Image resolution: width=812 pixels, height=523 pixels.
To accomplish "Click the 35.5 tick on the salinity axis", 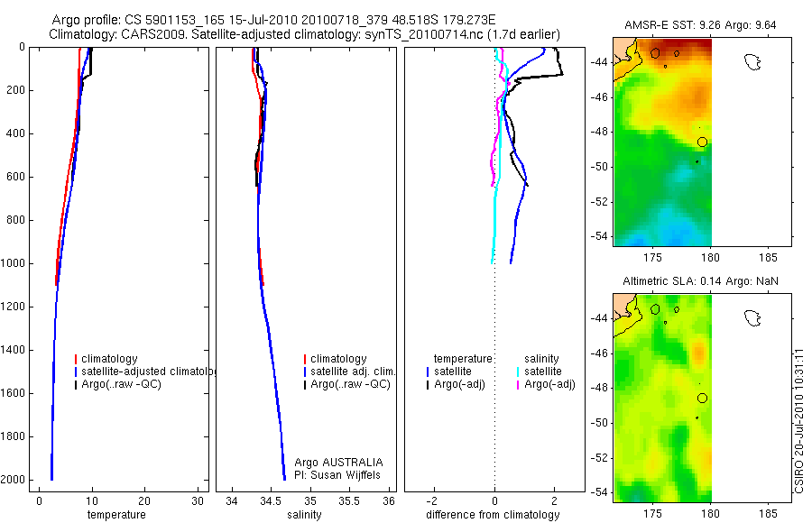I will [x=348, y=501].
